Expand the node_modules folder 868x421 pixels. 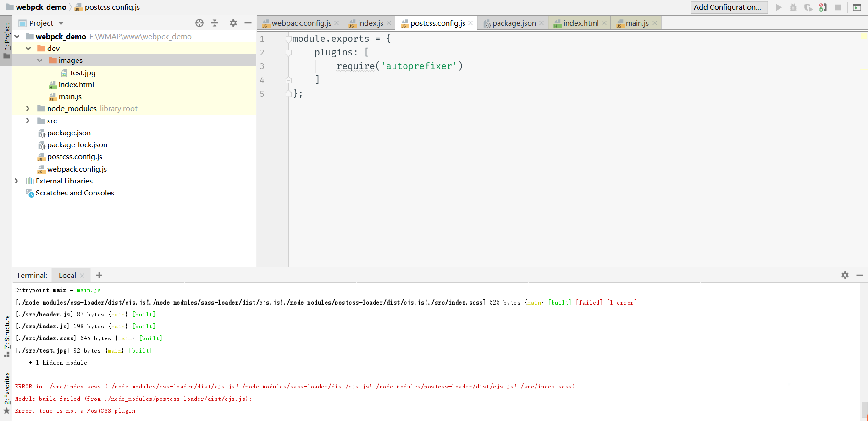tap(28, 108)
